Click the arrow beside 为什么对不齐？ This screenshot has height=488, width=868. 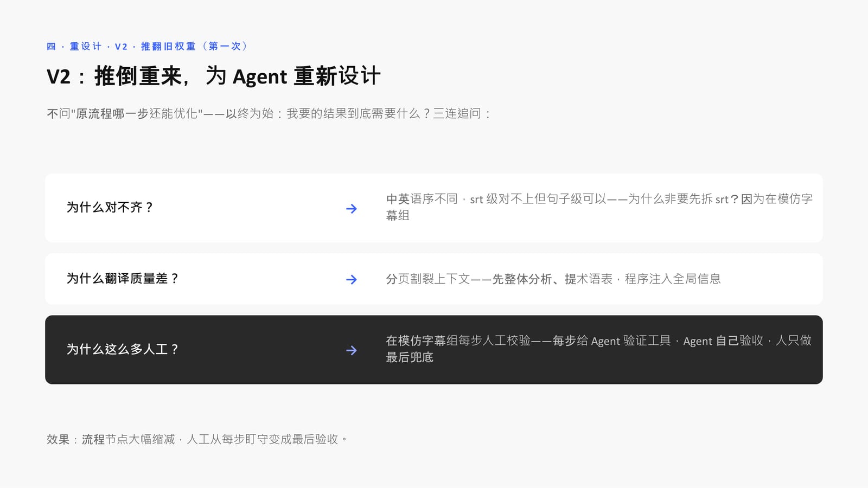click(x=352, y=208)
